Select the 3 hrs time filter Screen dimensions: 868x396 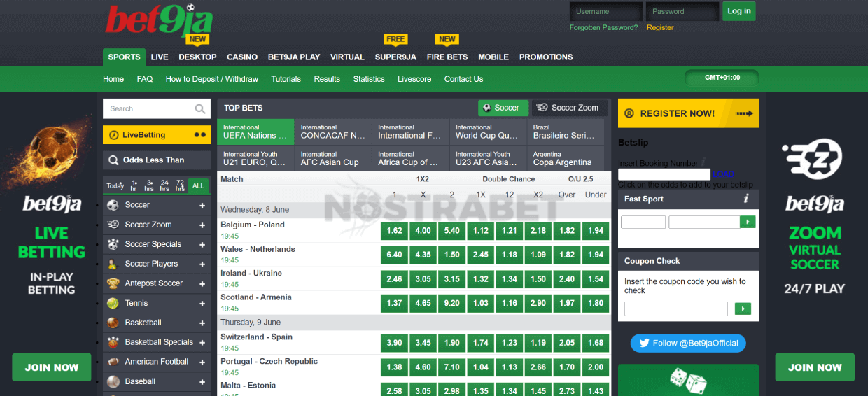pos(149,185)
